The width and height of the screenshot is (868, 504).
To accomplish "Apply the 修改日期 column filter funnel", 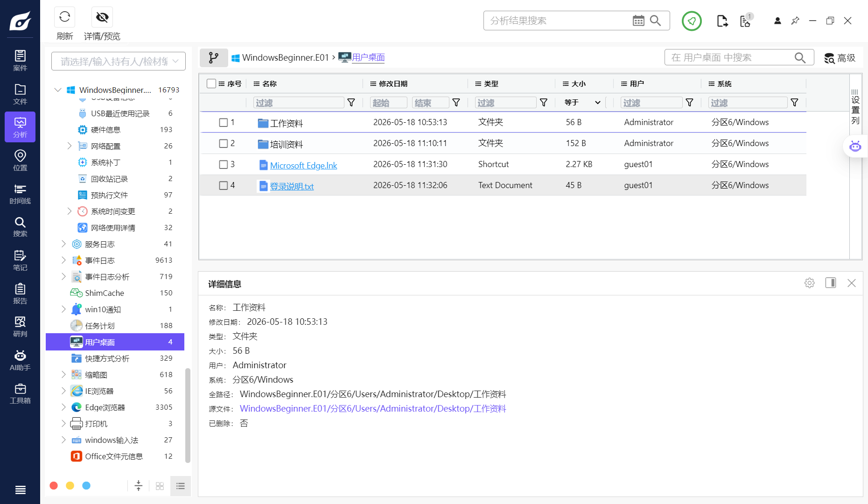I will pos(456,103).
